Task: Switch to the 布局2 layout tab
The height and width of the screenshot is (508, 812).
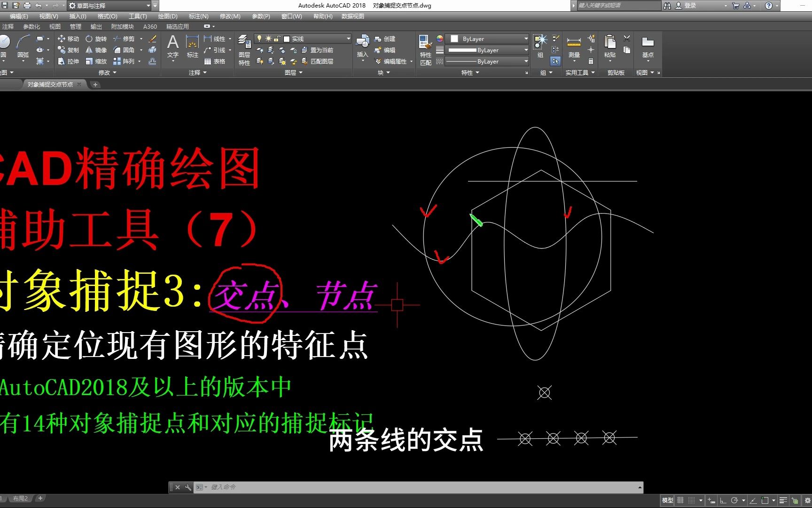Action: coord(20,498)
